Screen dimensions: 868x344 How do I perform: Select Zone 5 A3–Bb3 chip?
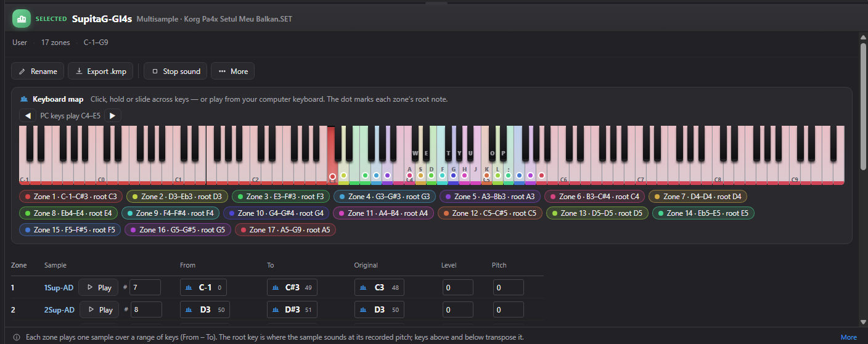pos(490,197)
